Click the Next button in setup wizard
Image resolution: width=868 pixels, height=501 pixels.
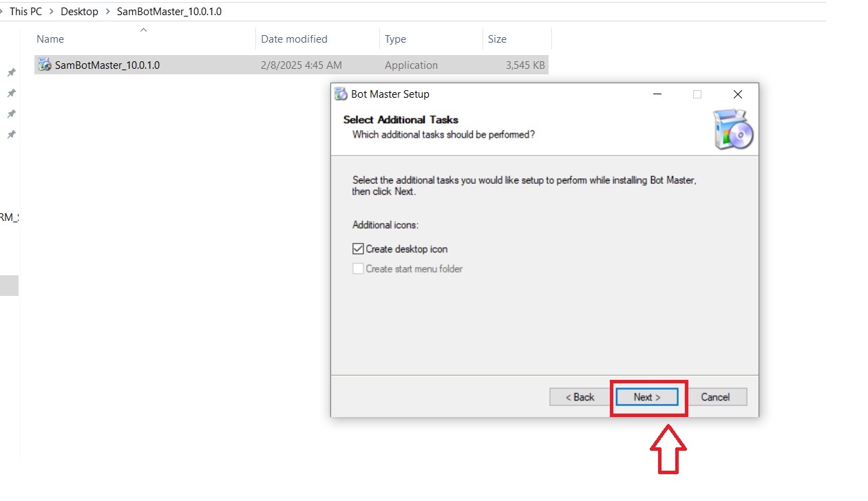click(x=647, y=397)
